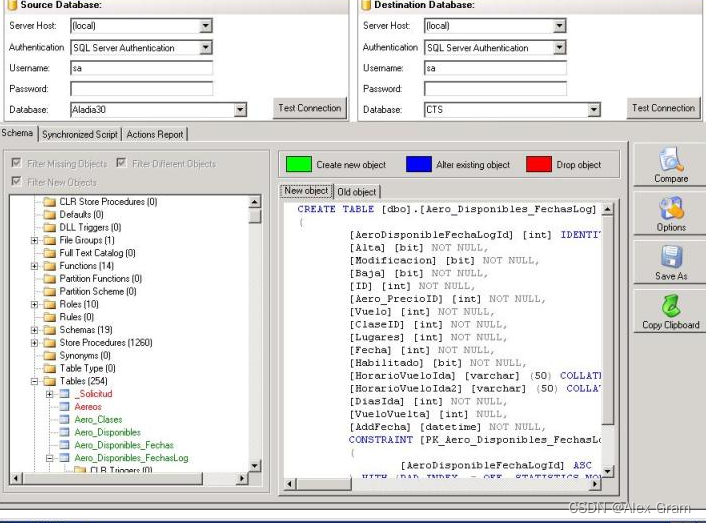Click the Schemas folder icon

(x=49, y=330)
